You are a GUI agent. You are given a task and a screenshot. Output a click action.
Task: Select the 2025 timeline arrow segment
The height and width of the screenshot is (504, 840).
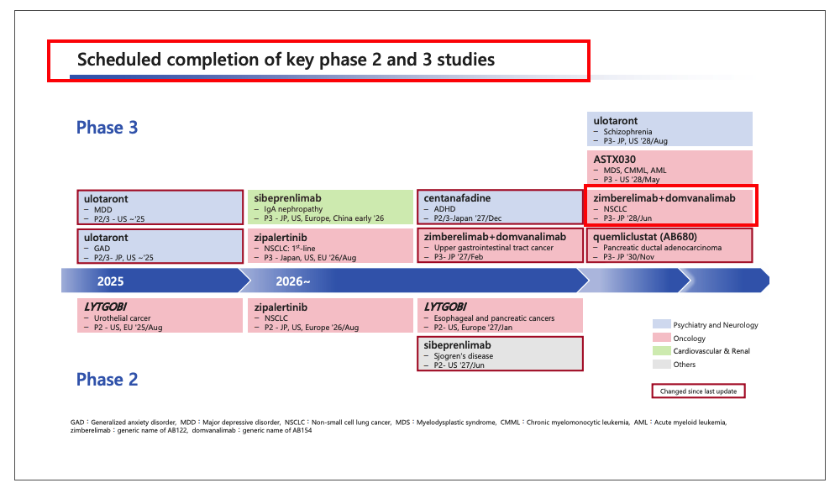point(151,281)
